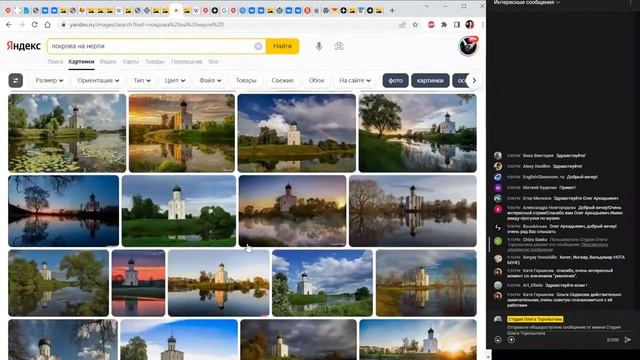Open search-by-image camera icon

click(x=339, y=46)
